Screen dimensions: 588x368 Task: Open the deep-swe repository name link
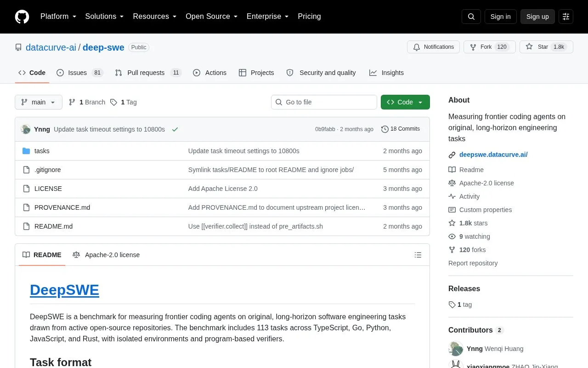click(x=103, y=47)
